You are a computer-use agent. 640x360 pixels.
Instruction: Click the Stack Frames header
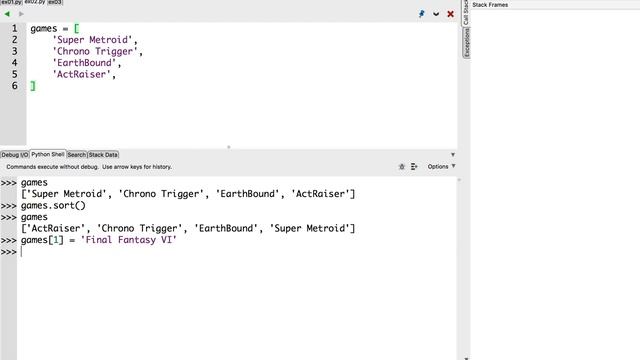point(490,5)
